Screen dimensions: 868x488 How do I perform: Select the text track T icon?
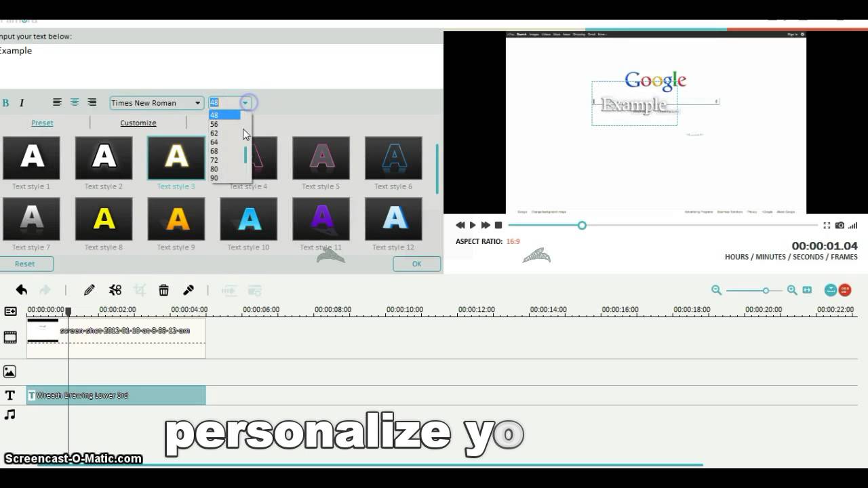10,395
